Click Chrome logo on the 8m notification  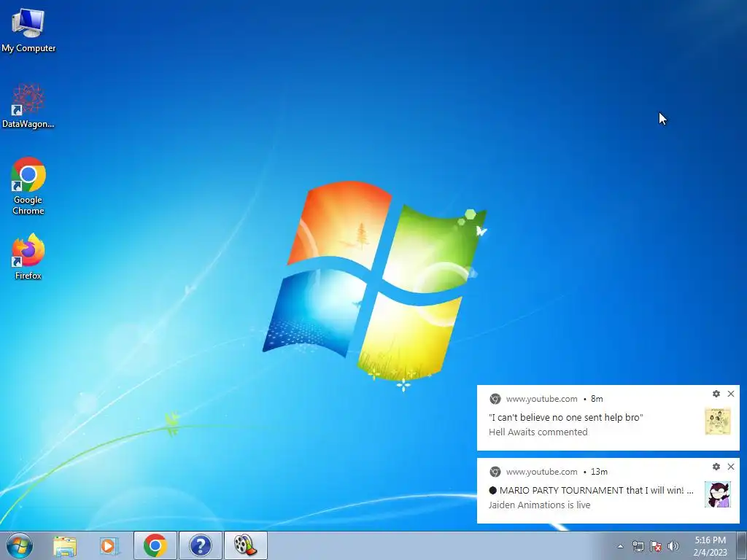coord(495,399)
